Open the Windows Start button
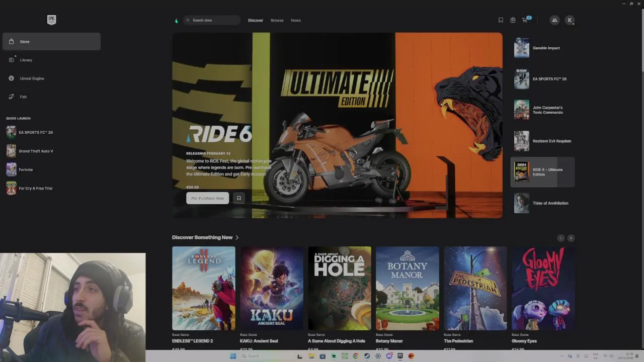Viewport: 644px width, 362px height. [233, 356]
